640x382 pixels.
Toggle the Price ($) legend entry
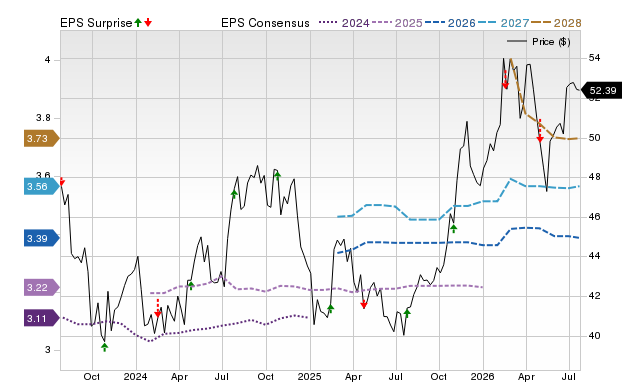coord(539,42)
